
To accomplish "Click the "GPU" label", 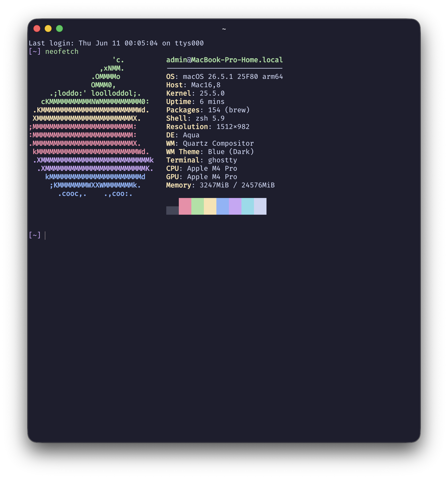I will point(172,177).
